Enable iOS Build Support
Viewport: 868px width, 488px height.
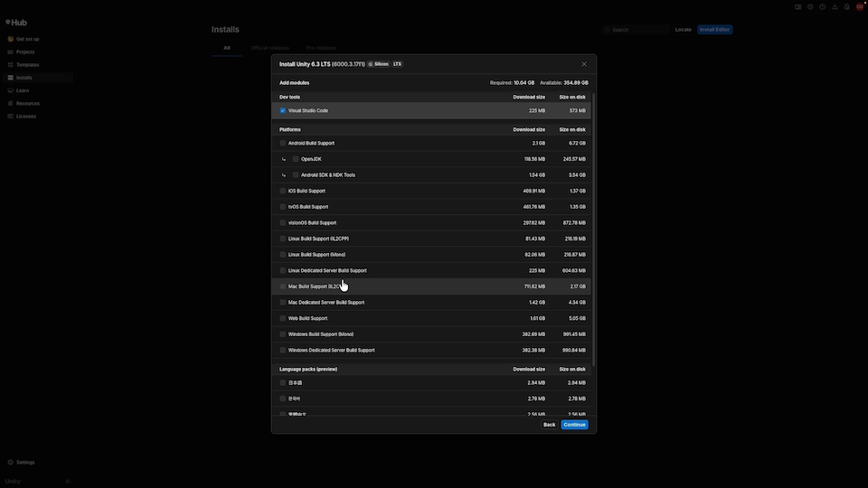click(283, 192)
